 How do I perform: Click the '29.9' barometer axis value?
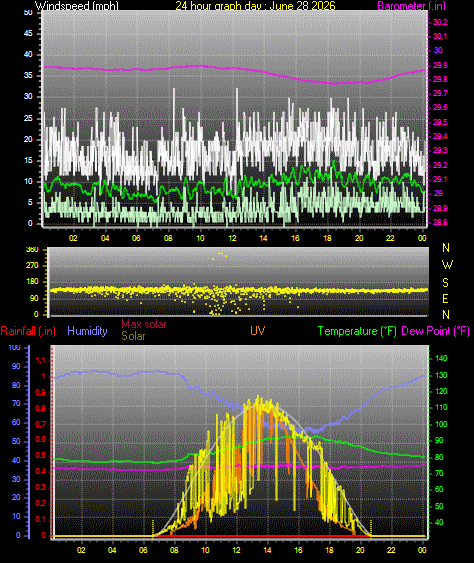440,65
